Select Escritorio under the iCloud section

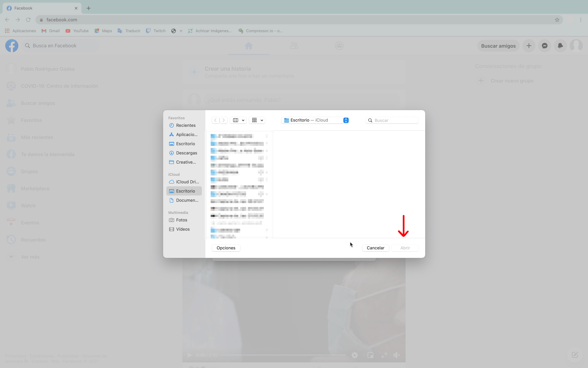click(184, 191)
